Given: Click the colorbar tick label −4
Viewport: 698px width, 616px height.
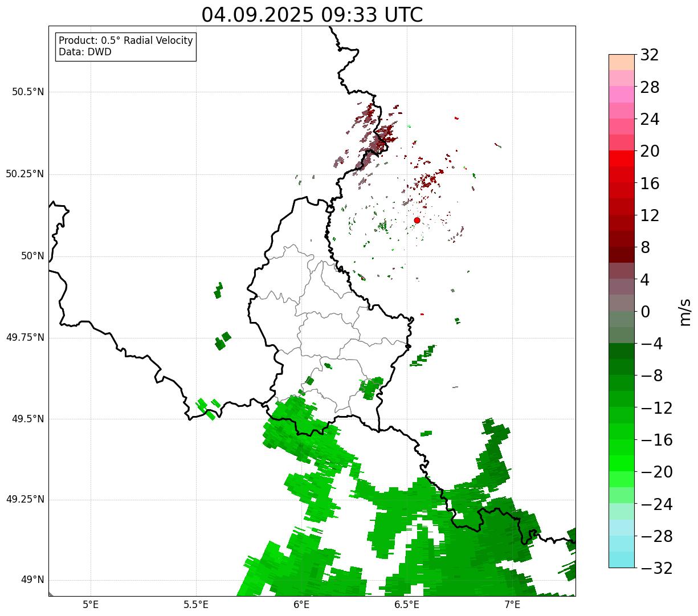Looking at the screenshot, I should pos(651,344).
